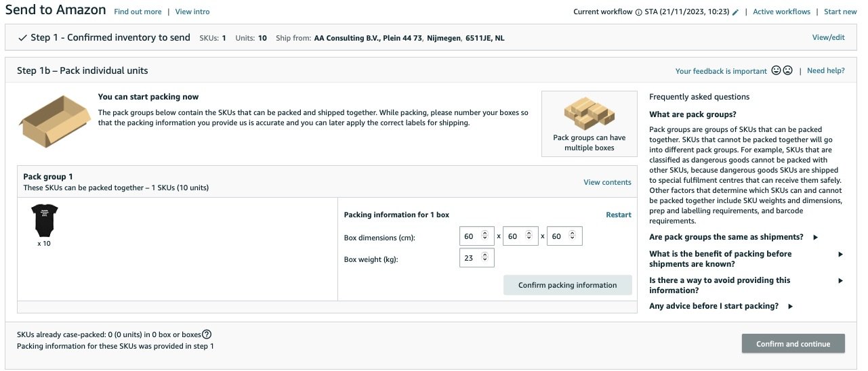Click the third box dimension field
868x371 pixels.
pyautogui.click(x=564, y=236)
